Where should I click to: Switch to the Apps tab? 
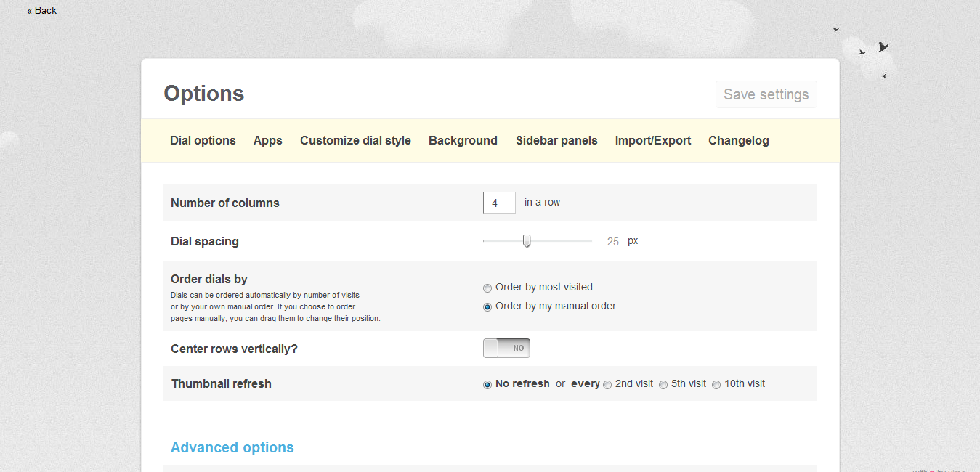[x=267, y=140]
